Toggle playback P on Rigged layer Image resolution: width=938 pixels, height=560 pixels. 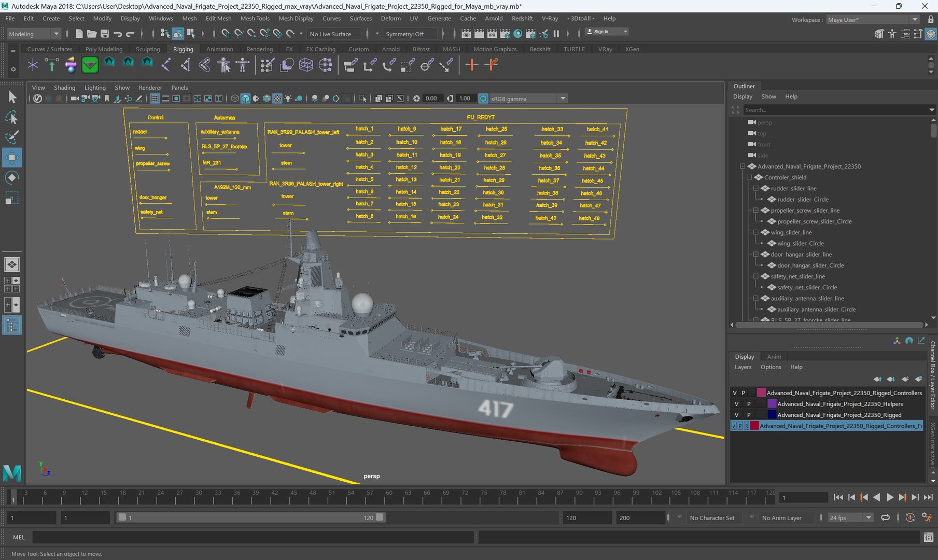pyautogui.click(x=748, y=415)
